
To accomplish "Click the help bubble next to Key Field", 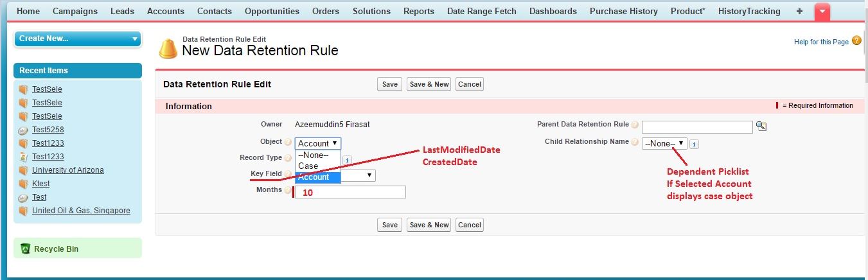I will (x=288, y=174).
